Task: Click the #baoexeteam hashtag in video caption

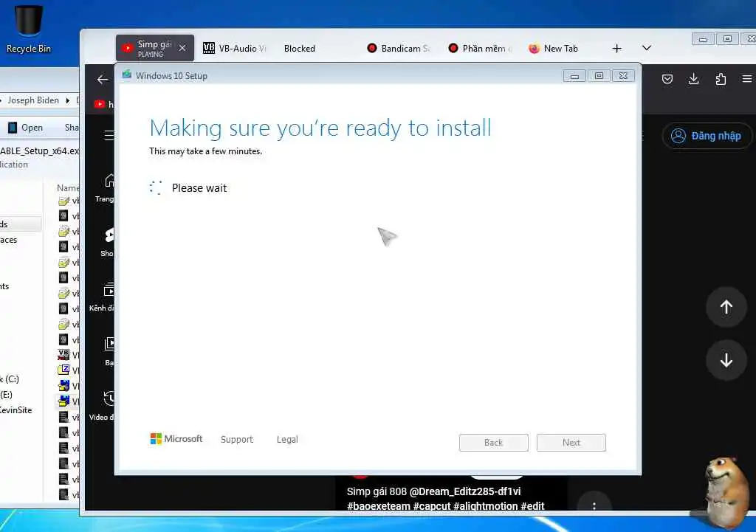Action: [x=379, y=506]
